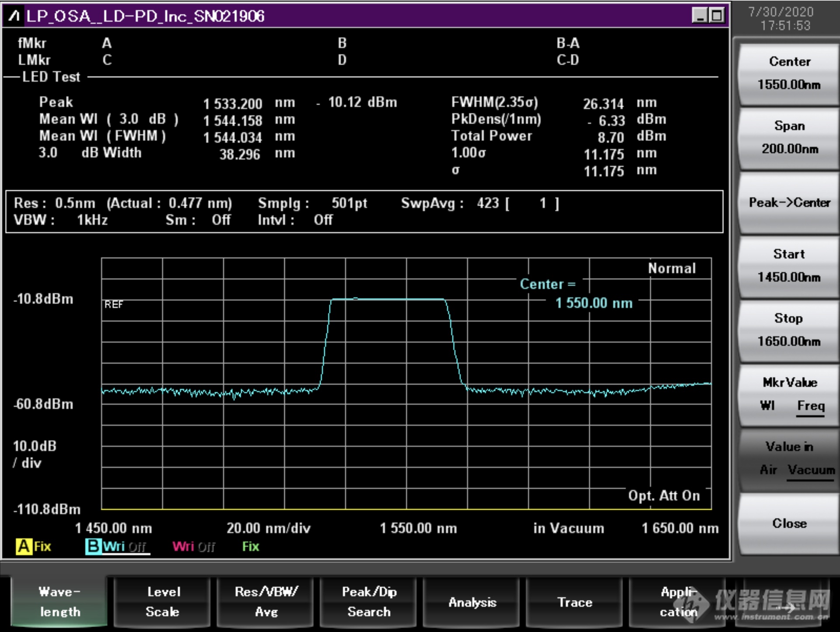Click the SwpAvg: 423 readout
Viewport: 840px width, 632px height.
(450, 203)
